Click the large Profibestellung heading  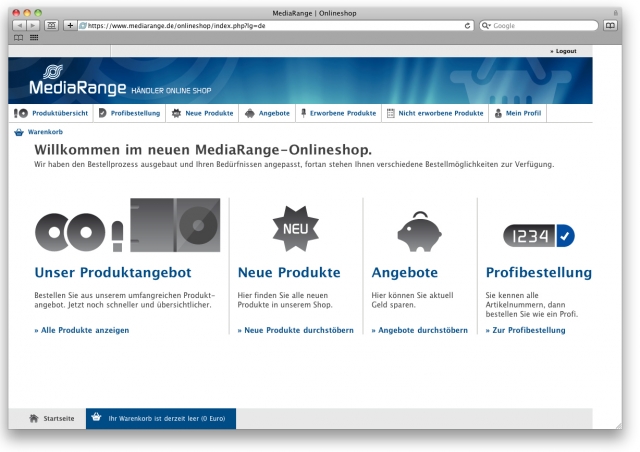pos(539,273)
